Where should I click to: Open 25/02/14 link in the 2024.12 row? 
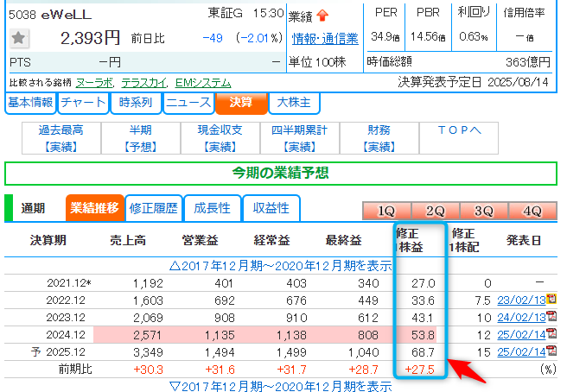[x=521, y=334]
